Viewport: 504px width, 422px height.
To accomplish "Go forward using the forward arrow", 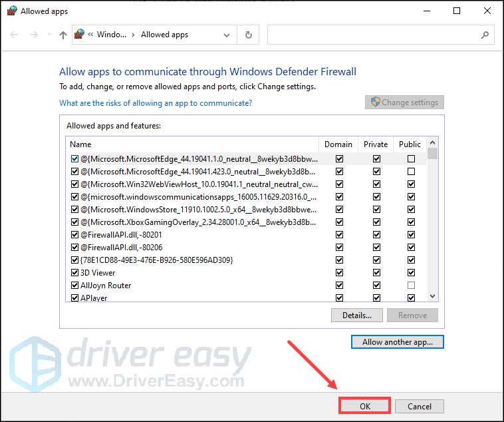I will tap(33, 35).
